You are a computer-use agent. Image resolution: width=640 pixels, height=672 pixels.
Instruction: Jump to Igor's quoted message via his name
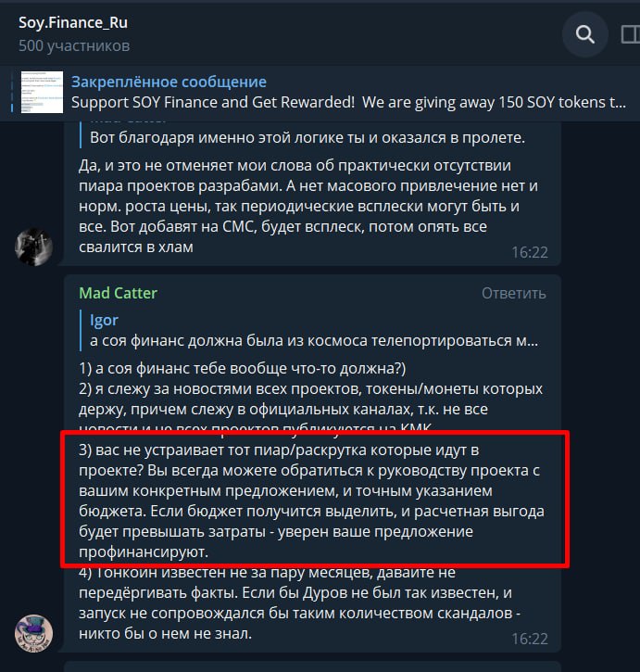click(104, 320)
